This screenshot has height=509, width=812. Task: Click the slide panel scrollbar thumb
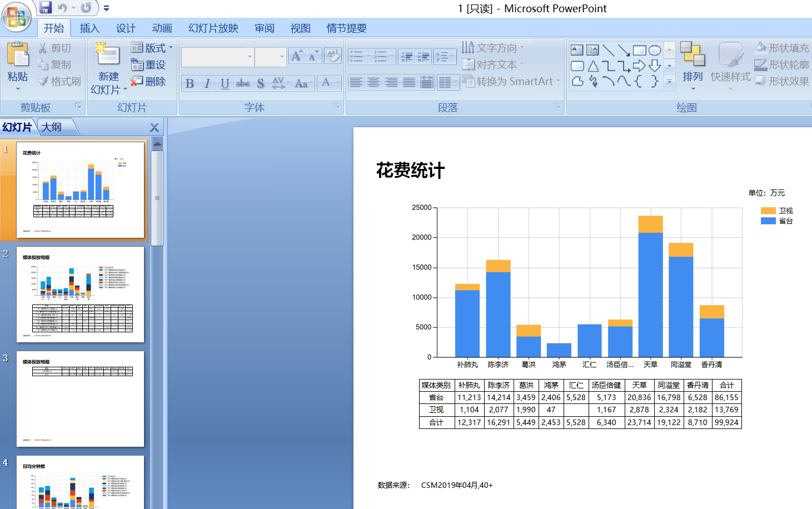click(x=157, y=198)
